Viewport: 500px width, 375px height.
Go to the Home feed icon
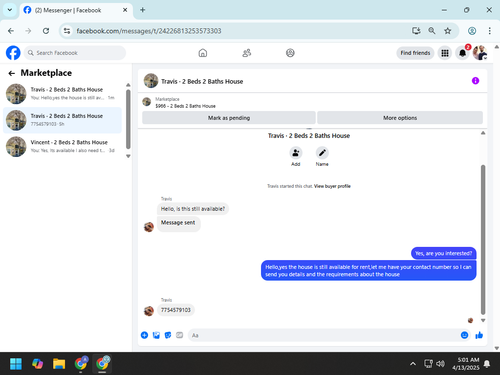(x=203, y=53)
